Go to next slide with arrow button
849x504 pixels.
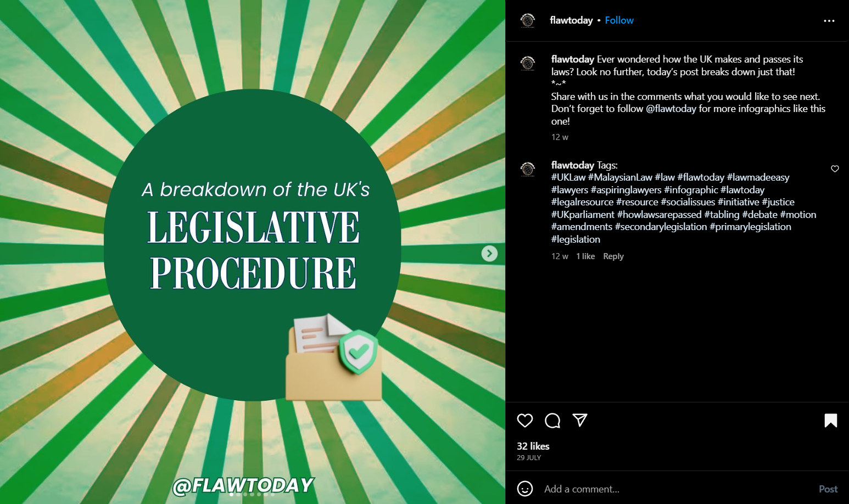click(x=489, y=254)
